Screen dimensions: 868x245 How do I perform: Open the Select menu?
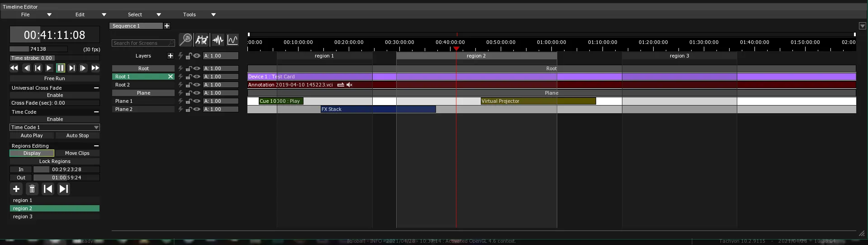tap(135, 14)
